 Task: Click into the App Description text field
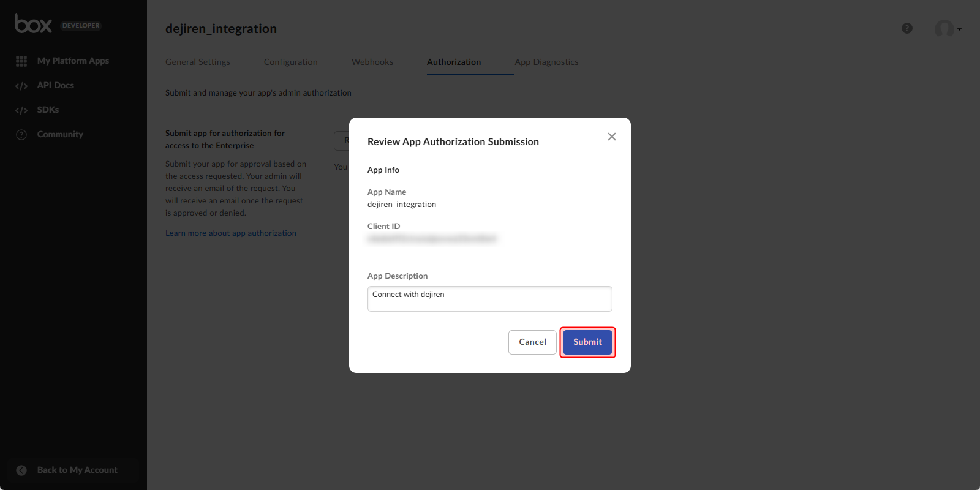[490, 299]
